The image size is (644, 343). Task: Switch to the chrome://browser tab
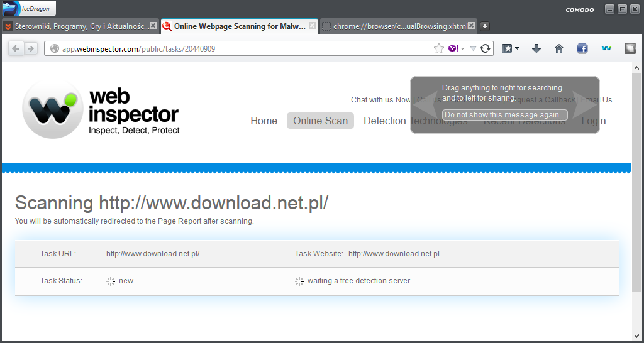(x=398, y=26)
